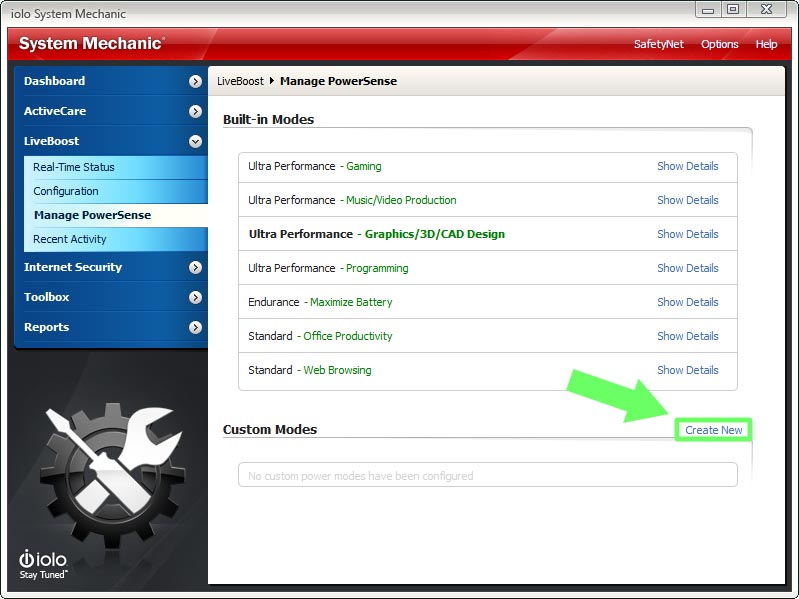The image size is (799, 599).
Task: Show Details for Web Browsing mode
Action: click(687, 370)
